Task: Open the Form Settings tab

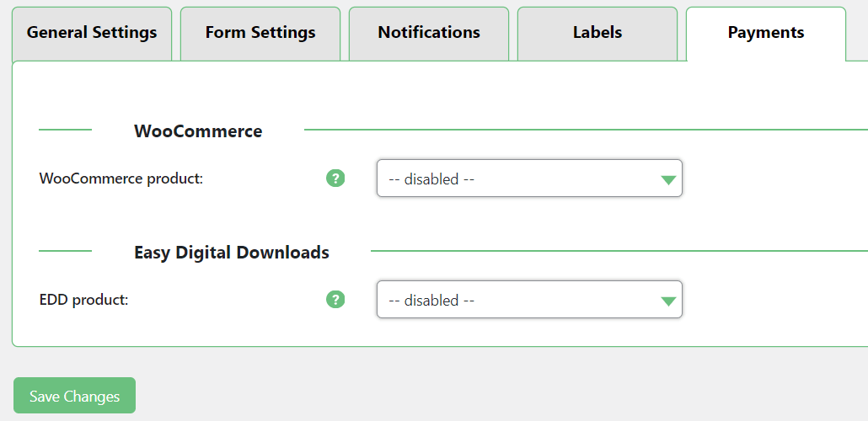Action: pos(260,33)
